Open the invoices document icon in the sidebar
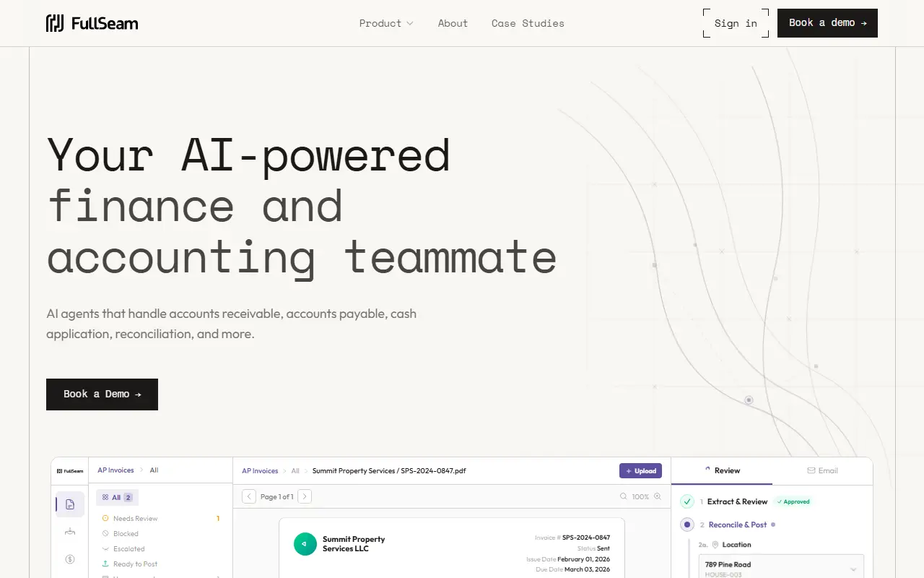924x578 pixels. 70,504
